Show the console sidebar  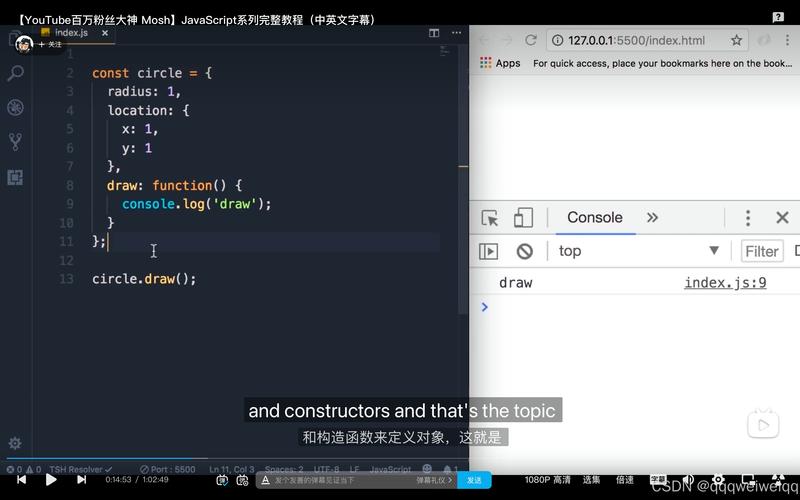pos(488,252)
